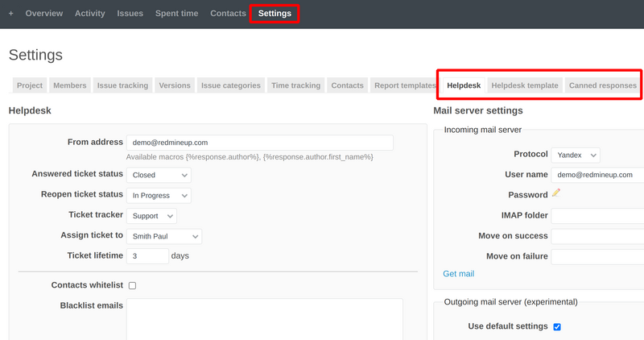Open the Protocol dropdown set to Yandex
The height and width of the screenshot is (340, 644).
tap(576, 155)
